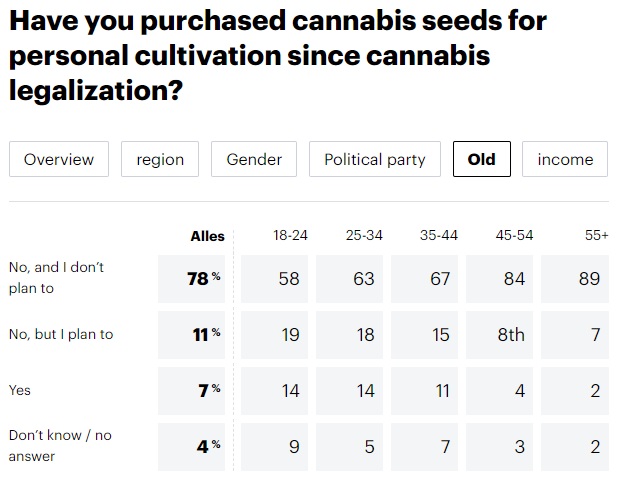Choose the Political party tab
The height and width of the screenshot is (477, 617).
tap(374, 159)
